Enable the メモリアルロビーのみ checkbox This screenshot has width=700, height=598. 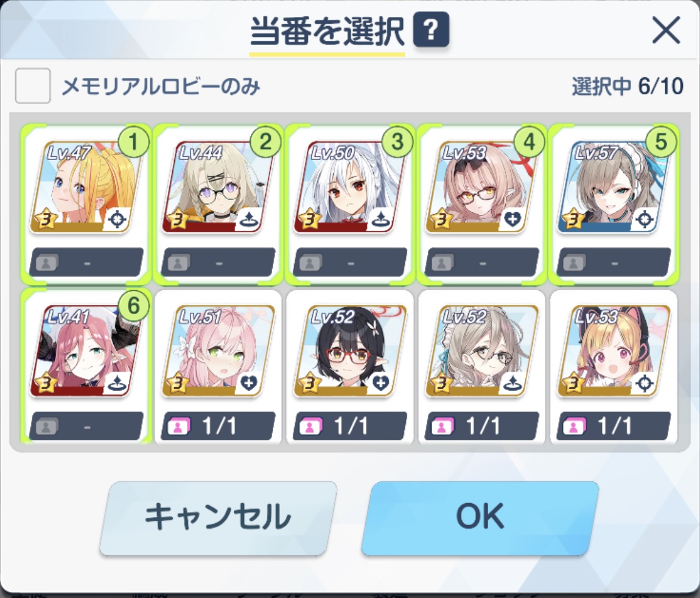pyautogui.click(x=33, y=86)
